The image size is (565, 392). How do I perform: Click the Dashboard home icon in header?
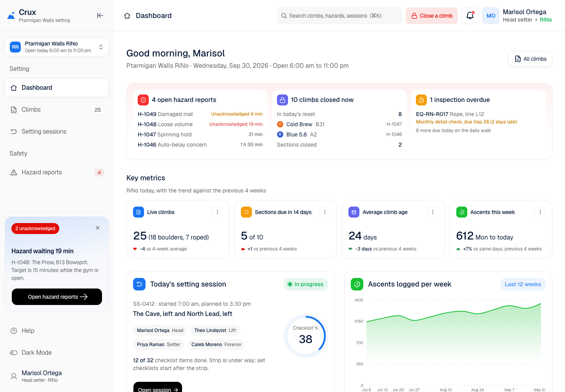127,16
